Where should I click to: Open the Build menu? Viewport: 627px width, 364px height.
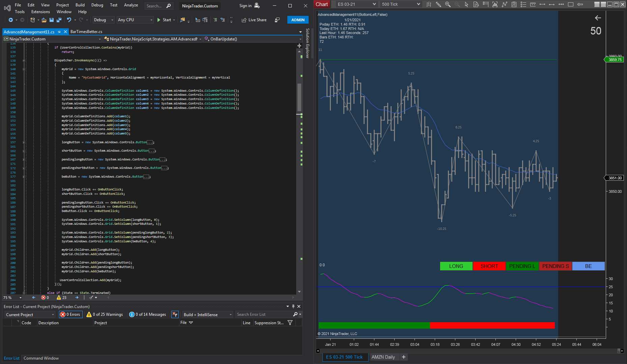coord(80,5)
